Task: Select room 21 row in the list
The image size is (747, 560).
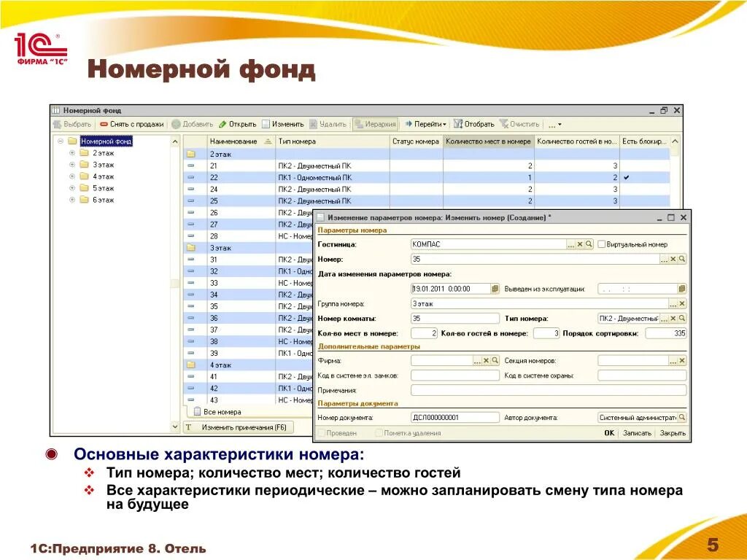Action: coord(426,166)
